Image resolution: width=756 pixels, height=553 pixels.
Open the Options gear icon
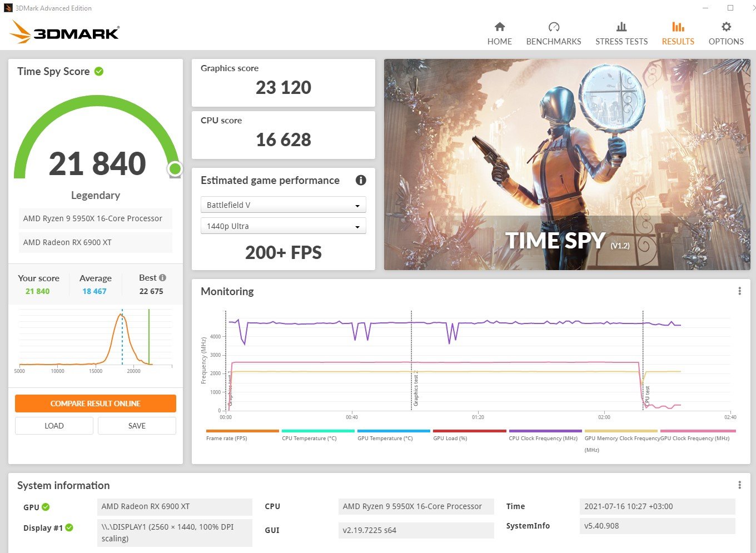726,27
